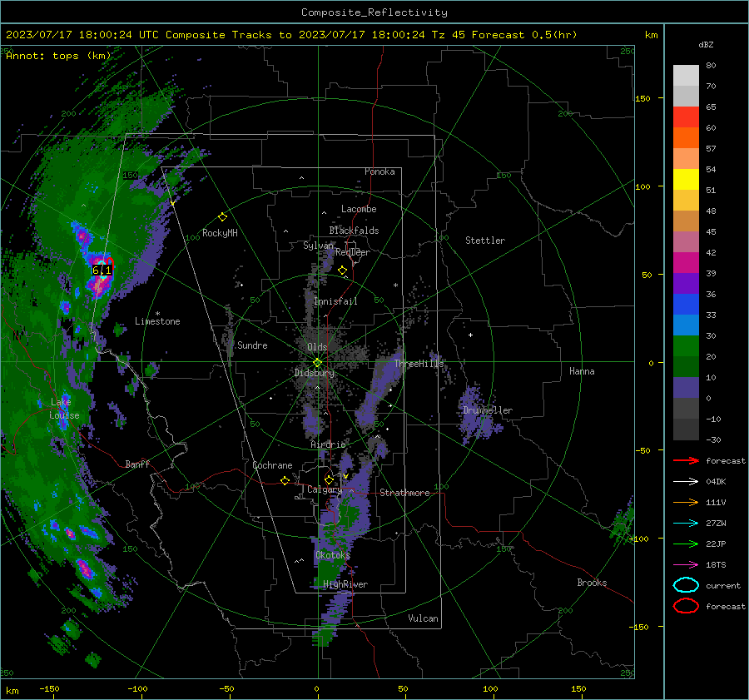Select the Stettler city label
Image resolution: width=749 pixels, height=700 pixels.
[485, 241]
